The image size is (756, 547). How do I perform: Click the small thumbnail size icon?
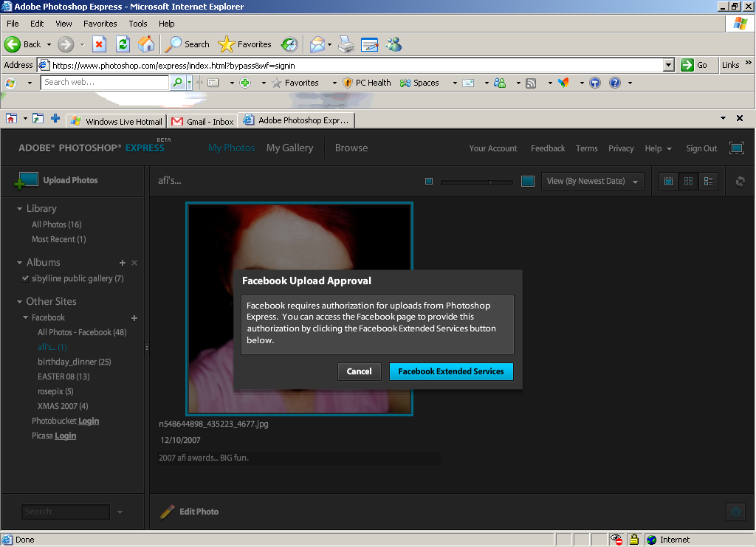pos(429,181)
